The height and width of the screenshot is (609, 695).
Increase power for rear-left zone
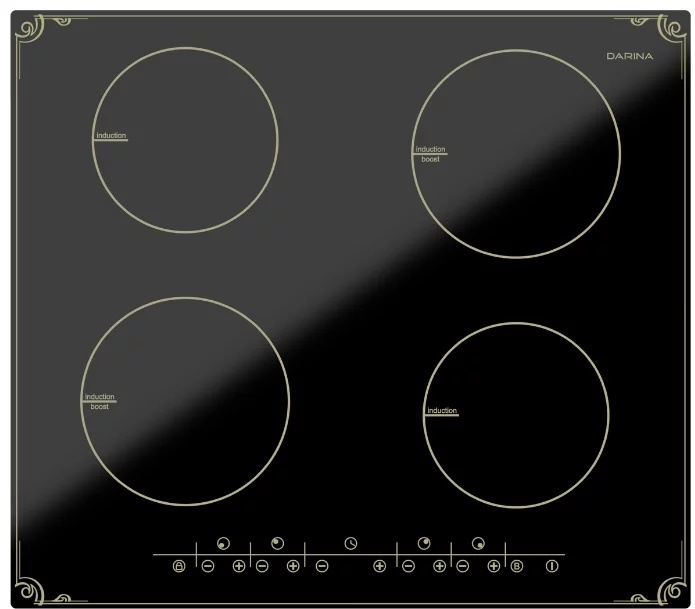[x=293, y=567]
